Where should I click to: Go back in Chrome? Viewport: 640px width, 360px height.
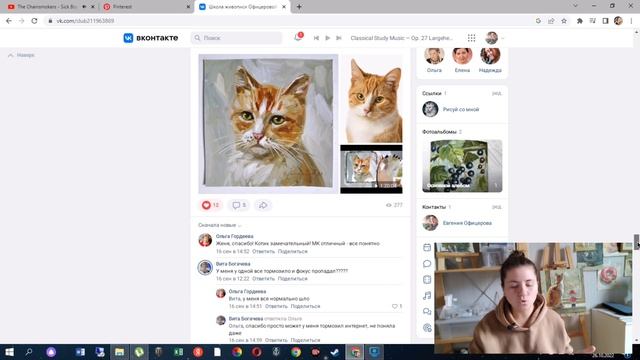tap(9, 21)
